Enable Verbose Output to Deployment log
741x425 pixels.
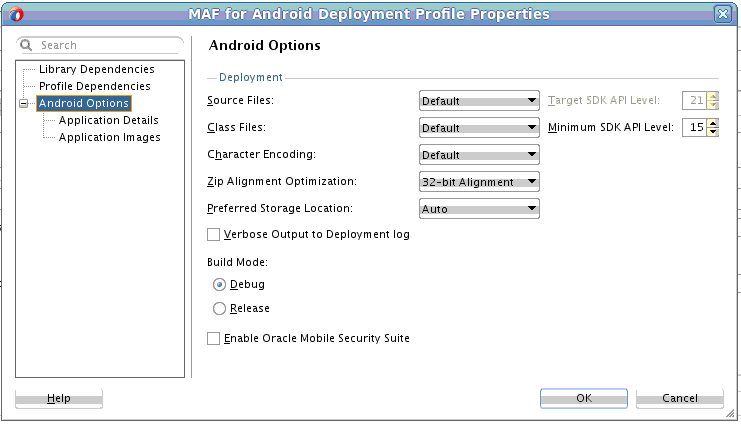[214, 234]
